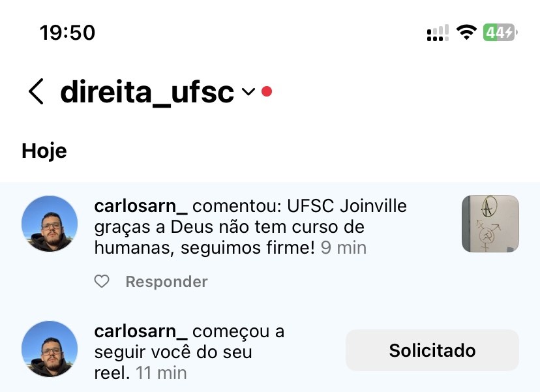Open carlosarn_ avatar on the comment notification
Viewport: 540px width, 392px height.
coord(50,224)
